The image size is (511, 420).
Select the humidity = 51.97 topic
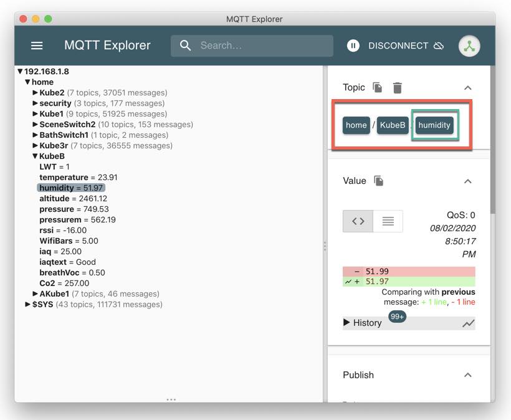pyautogui.click(x=71, y=188)
